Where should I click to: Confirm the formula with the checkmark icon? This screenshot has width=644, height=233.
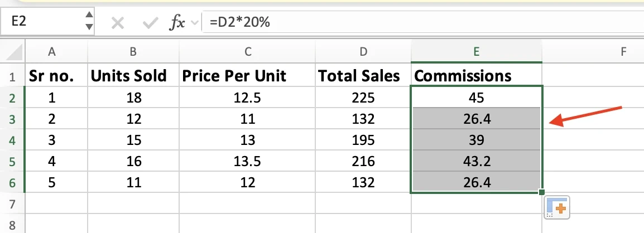(x=150, y=23)
